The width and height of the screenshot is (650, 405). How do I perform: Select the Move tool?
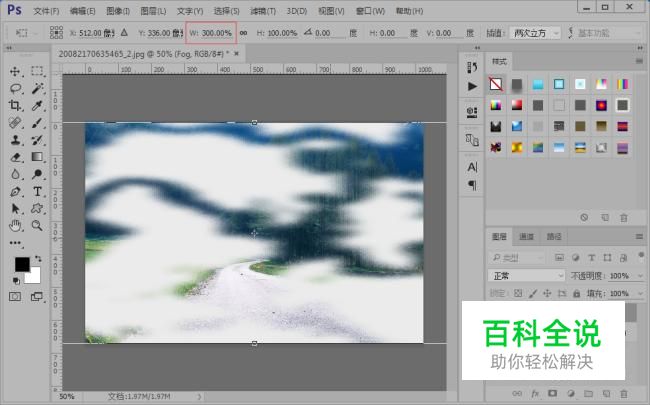pyautogui.click(x=15, y=71)
